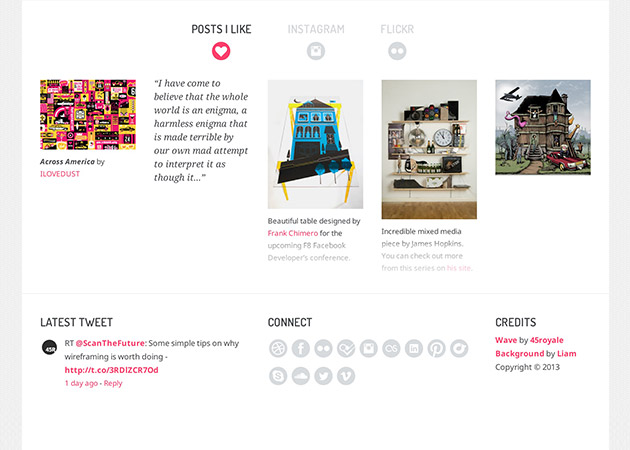
Task: Click the Facebook icon under Connect
Action: pos(300,349)
